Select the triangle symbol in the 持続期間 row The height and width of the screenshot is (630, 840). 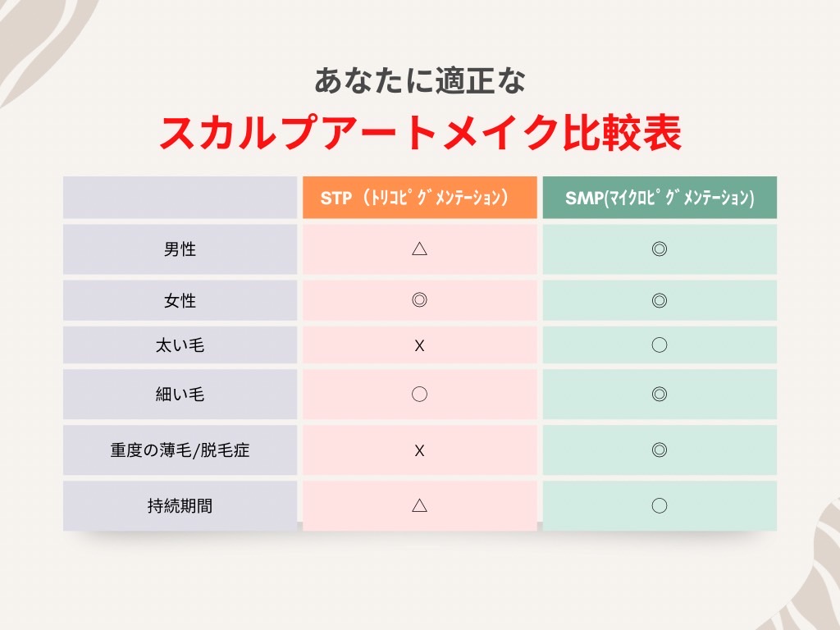tap(419, 505)
